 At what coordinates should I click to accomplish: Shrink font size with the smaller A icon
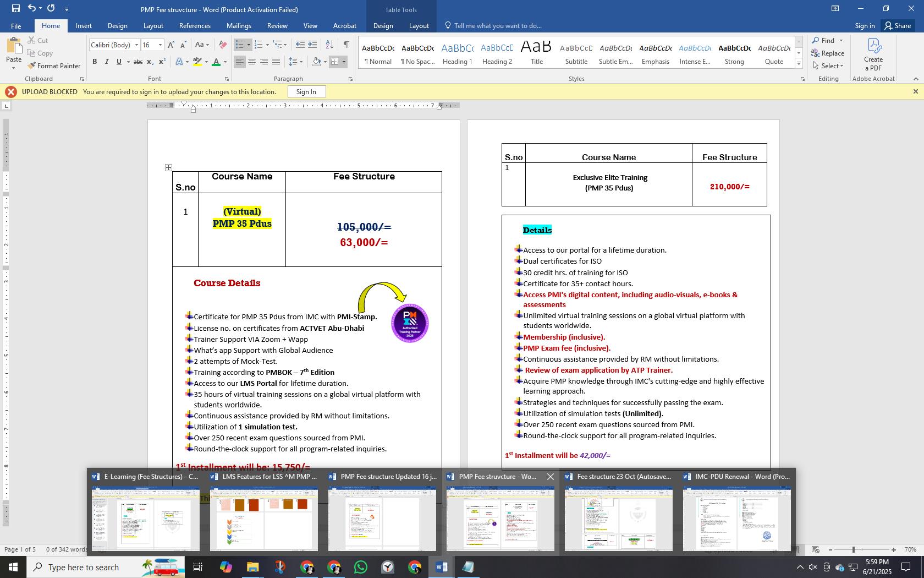pos(183,45)
